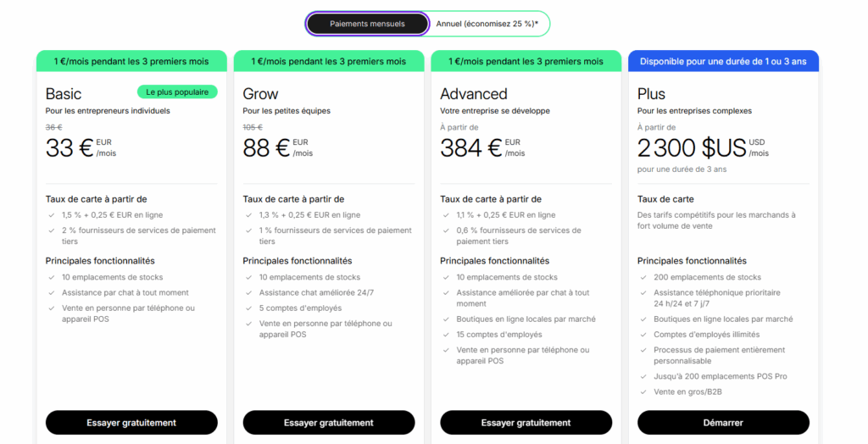Select Annuel (économisez 25 %) billing option
The width and height of the screenshot is (868, 444).
click(x=487, y=24)
